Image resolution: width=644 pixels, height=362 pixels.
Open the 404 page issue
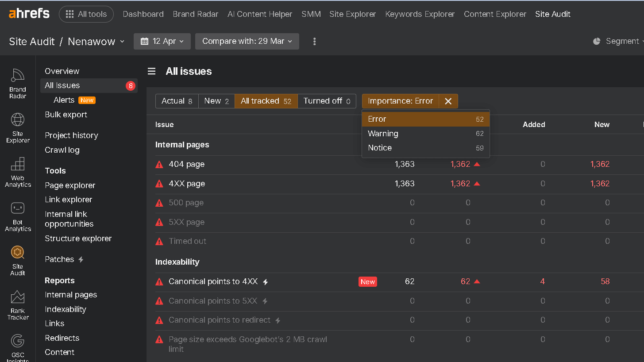(x=186, y=164)
